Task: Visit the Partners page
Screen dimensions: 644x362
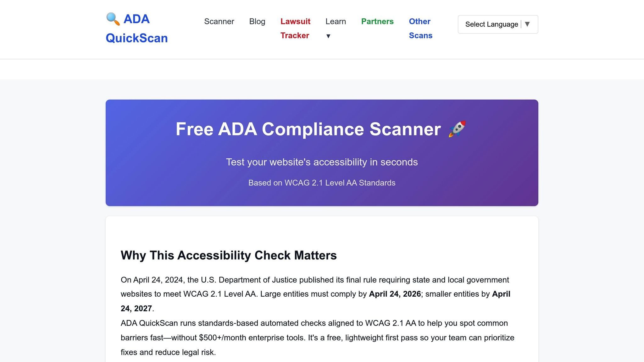Action: 377,21
